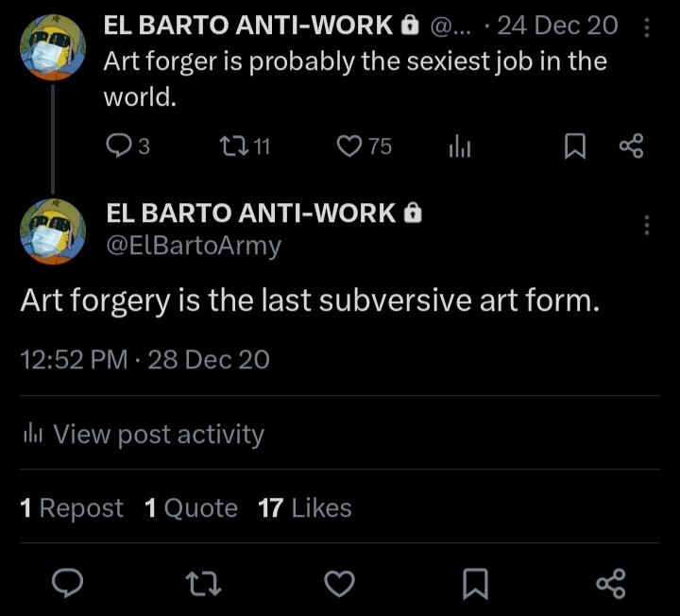
Task: Open more options for main tweet
Action: click(x=647, y=225)
